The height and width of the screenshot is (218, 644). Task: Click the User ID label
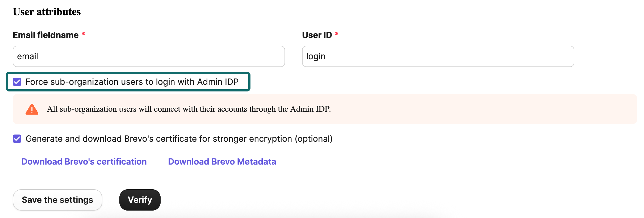317,35
